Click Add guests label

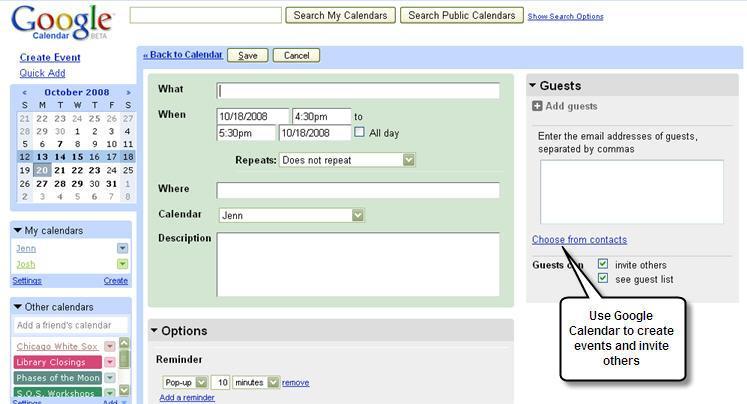click(x=571, y=106)
